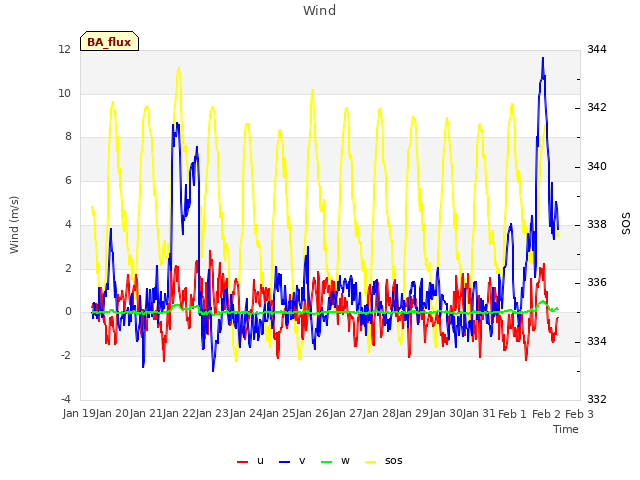Toggle the u series in legend
Viewport: 640px width, 480px height.
(250, 461)
